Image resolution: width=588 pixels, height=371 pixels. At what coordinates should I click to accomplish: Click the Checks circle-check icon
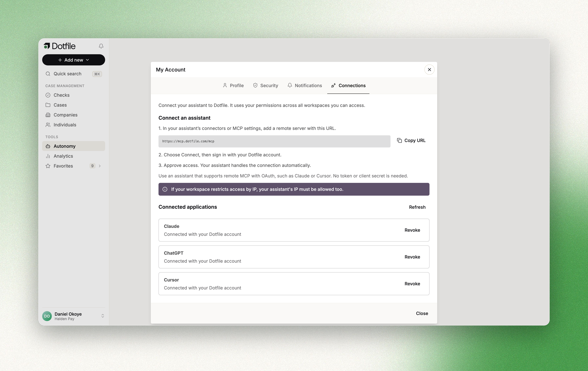pyautogui.click(x=48, y=95)
